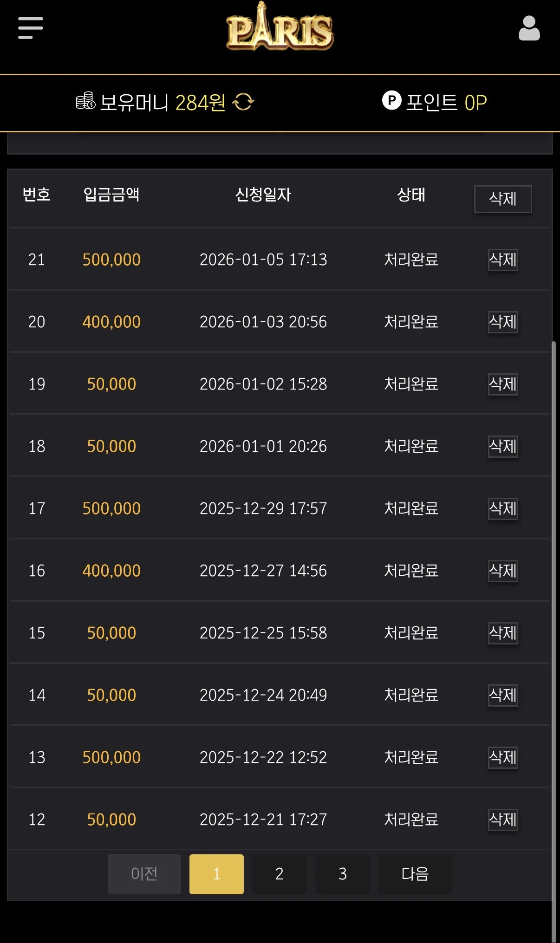Open the hamburger menu icon

31,28
